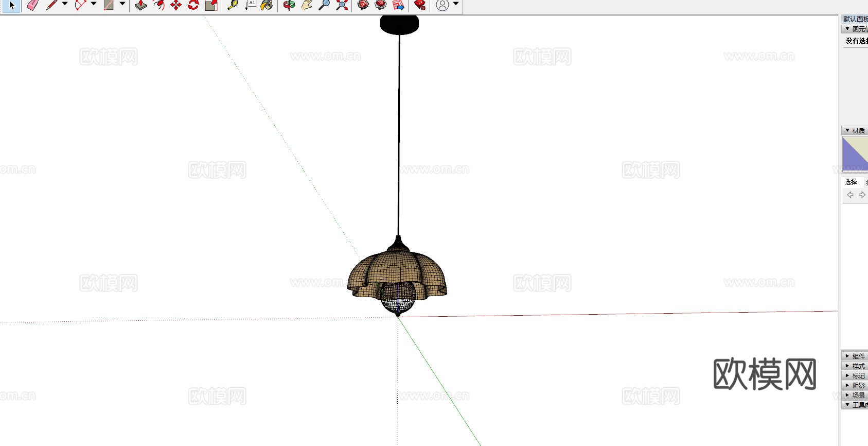Screen dimensions: 868x446
Task: Open the Arc tool dropdown arrow
Action: coord(94,4)
